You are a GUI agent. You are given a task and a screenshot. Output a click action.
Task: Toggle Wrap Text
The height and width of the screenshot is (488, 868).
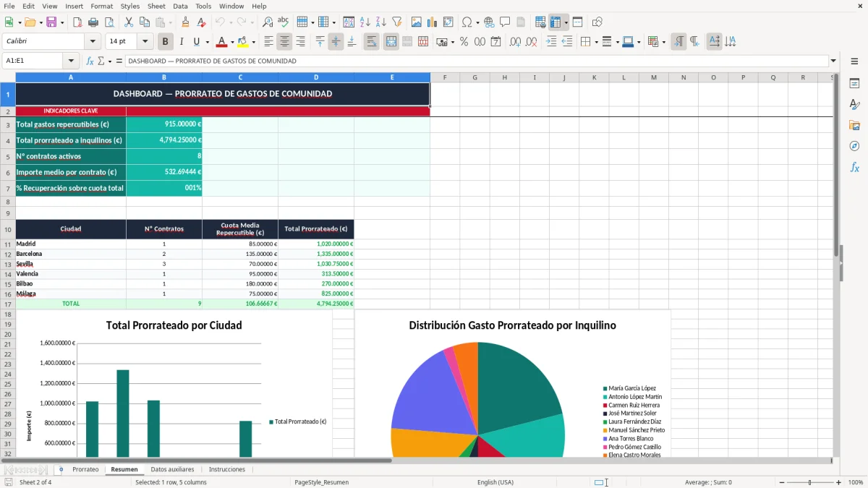(372, 42)
